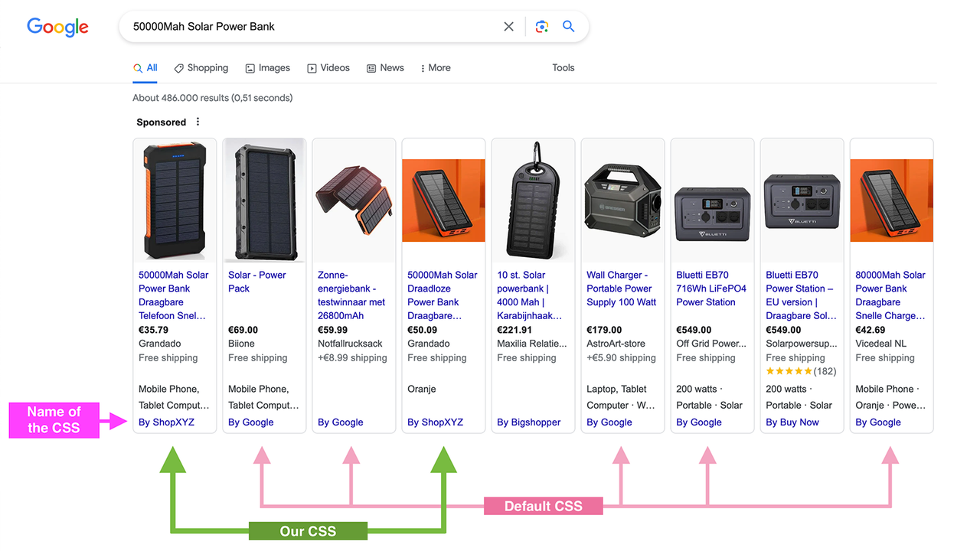Open the €35.79 Grandado power bank image
Viewport: 980px width, 551px height.
[x=175, y=201]
